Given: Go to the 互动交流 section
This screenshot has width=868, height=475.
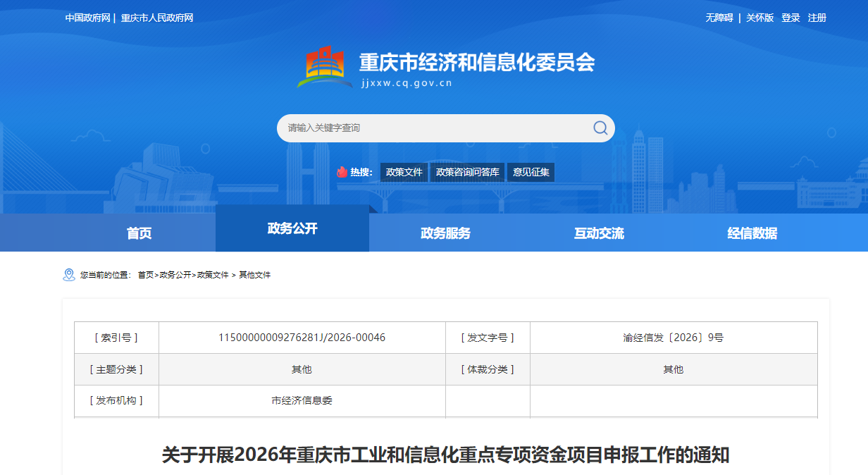Looking at the screenshot, I should (599, 233).
